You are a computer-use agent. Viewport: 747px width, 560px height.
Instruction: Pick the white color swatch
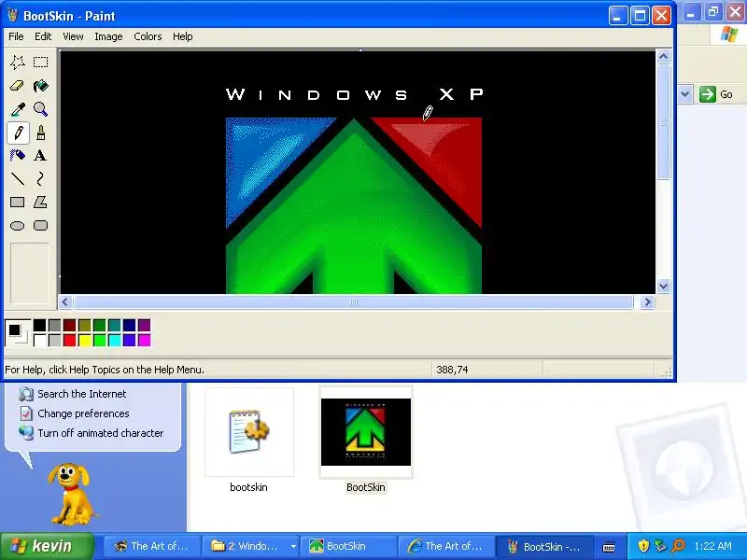(40, 340)
